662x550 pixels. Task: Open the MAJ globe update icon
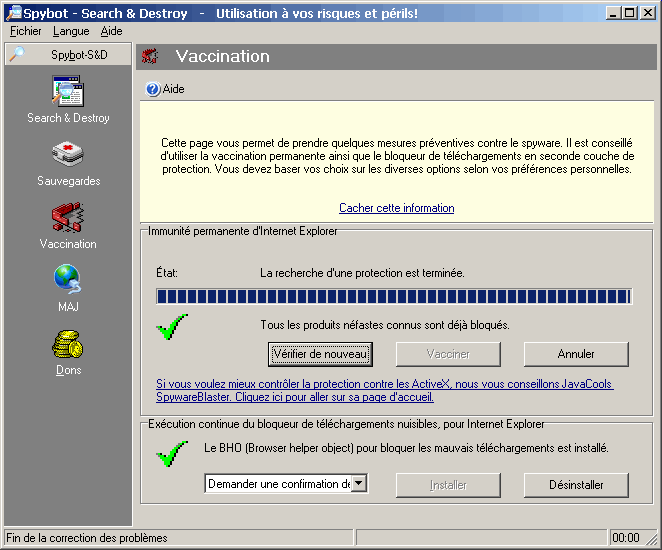[x=68, y=279]
